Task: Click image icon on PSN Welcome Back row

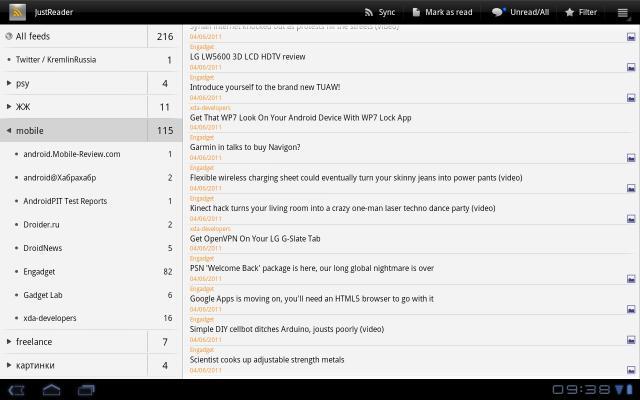Action: click(x=631, y=279)
